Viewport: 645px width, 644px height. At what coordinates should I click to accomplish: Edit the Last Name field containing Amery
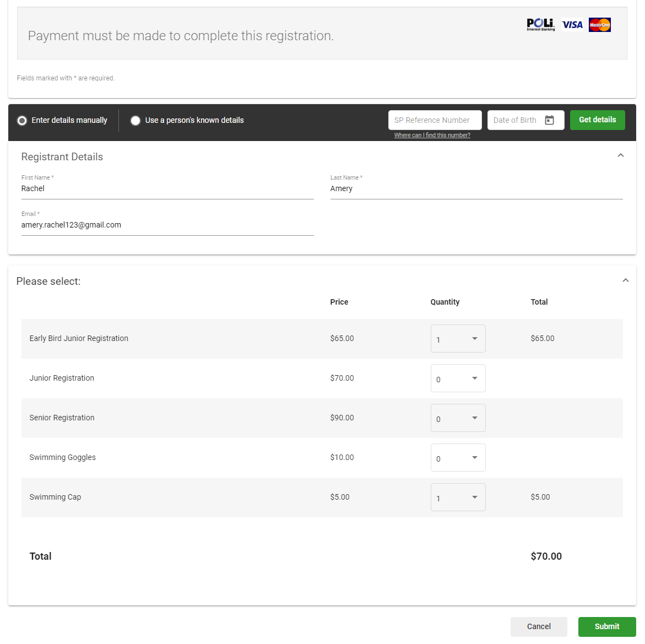point(476,189)
